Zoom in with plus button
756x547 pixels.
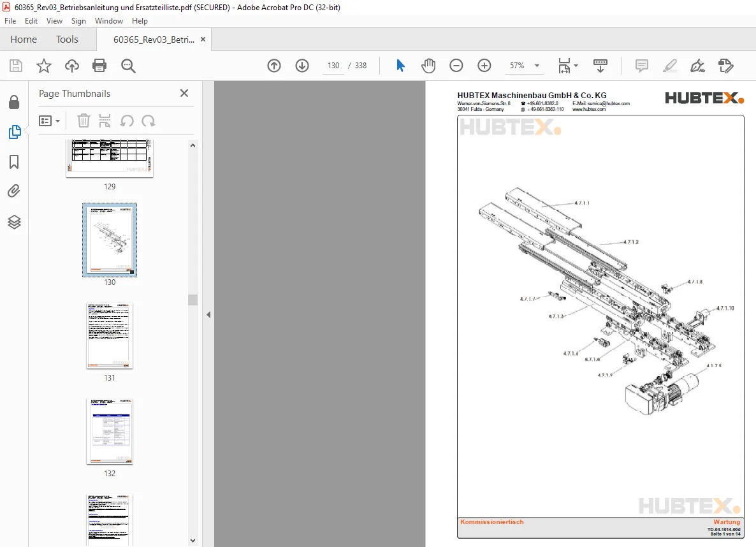tap(484, 66)
